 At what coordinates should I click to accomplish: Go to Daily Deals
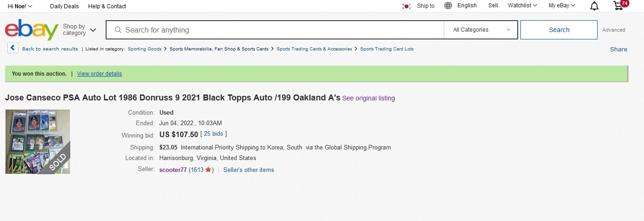click(x=64, y=6)
